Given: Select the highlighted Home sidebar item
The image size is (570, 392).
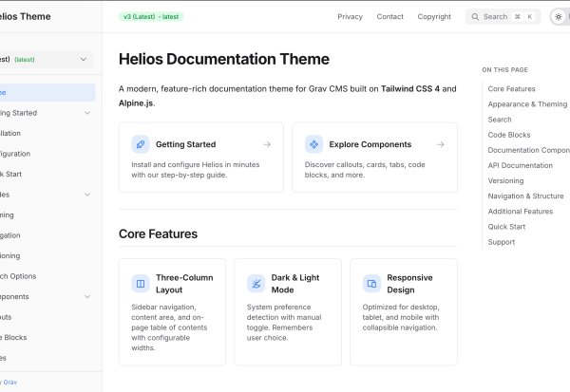Looking at the screenshot, I should (47, 92).
